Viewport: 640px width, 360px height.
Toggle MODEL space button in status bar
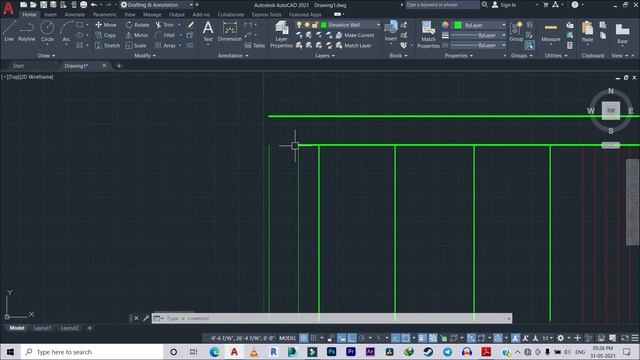[x=287, y=338]
